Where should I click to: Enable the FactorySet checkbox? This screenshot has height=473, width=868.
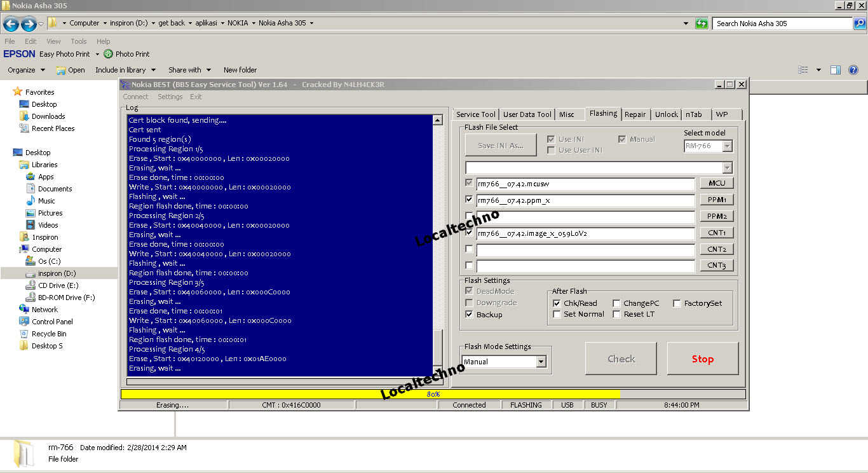(677, 303)
